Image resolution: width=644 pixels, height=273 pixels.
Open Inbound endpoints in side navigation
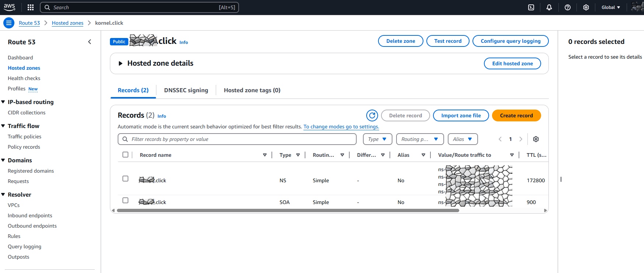click(x=30, y=215)
